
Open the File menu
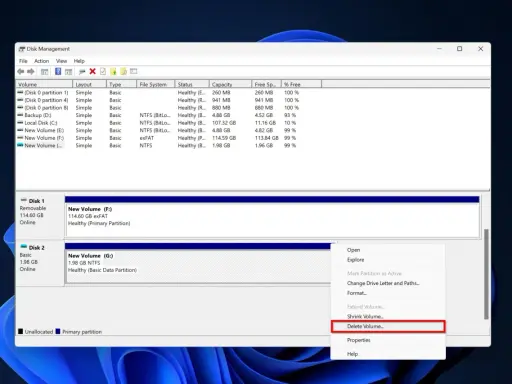(x=23, y=61)
